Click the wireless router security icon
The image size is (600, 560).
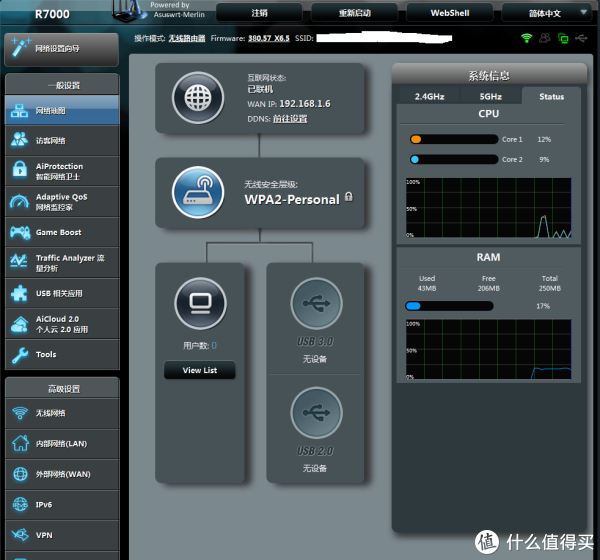point(198,193)
